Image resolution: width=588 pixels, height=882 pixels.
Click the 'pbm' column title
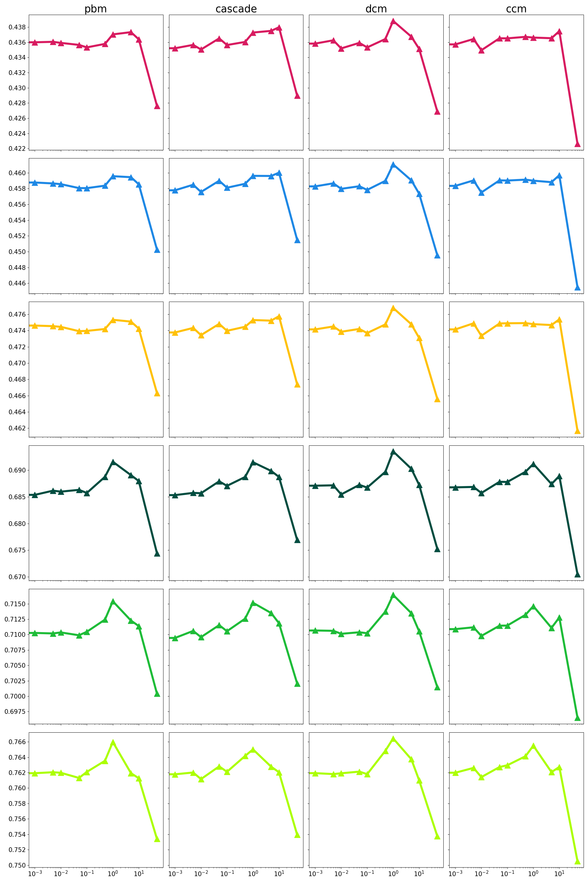tap(96, 9)
